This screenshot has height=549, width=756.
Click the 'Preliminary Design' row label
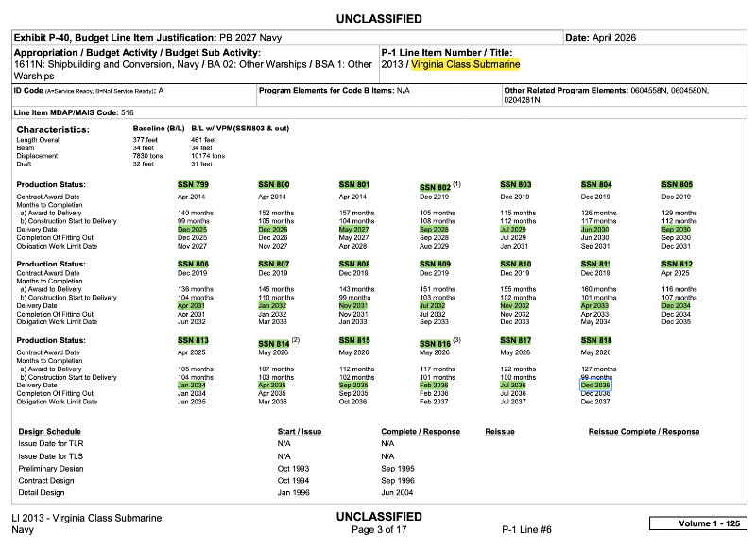point(51,469)
